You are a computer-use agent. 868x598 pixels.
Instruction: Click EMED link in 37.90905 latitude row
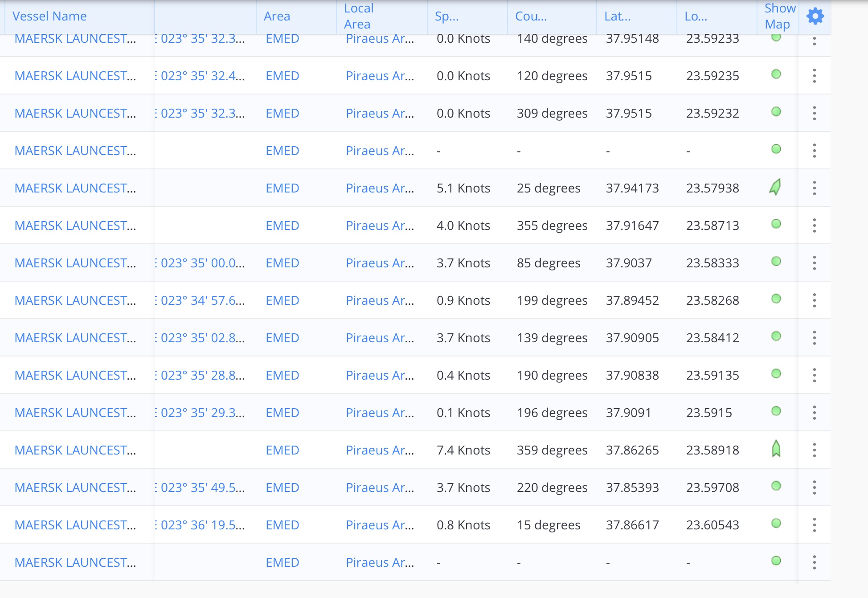click(283, 338)
